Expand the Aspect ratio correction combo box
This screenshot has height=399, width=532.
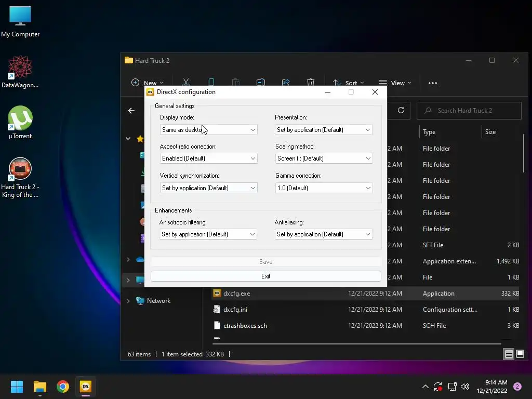[208, 158]
